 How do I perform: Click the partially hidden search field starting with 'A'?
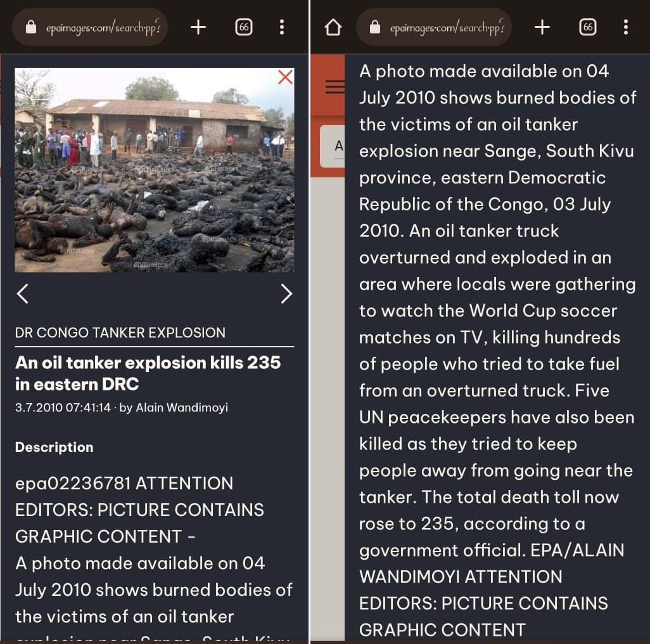(333, 146)
